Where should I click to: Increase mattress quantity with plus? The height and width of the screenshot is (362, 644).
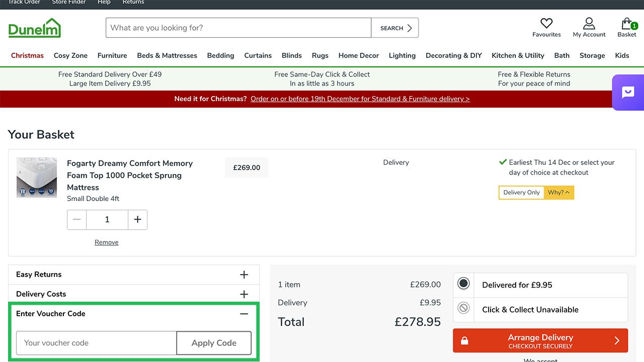pos(138,220)
